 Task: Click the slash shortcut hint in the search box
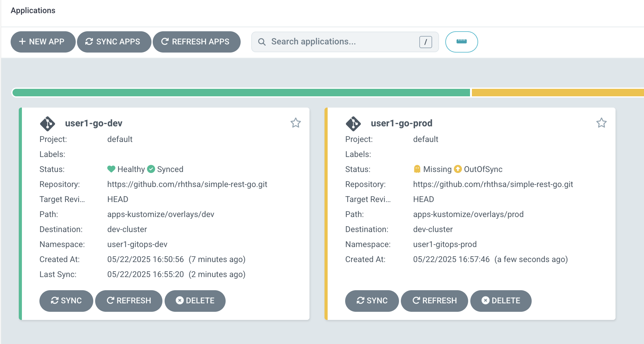426,42
